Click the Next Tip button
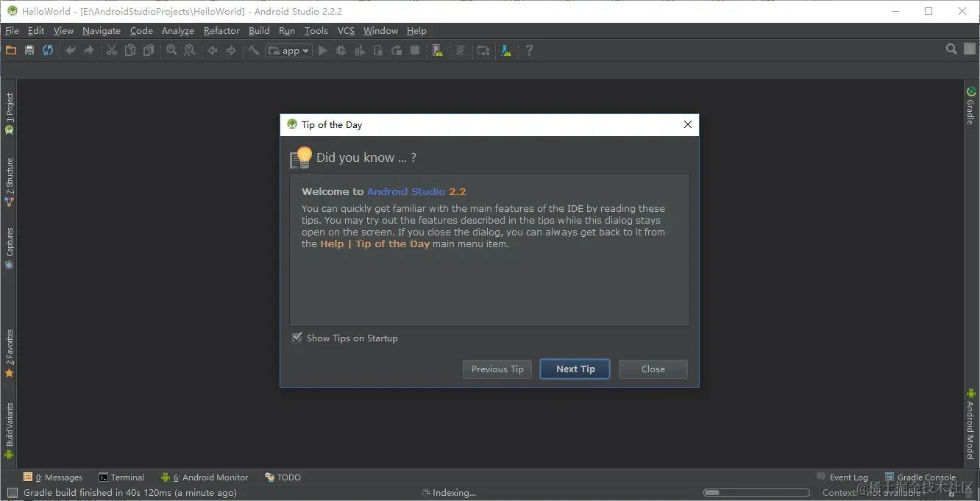The image size is (980, 501). point(575,369)
